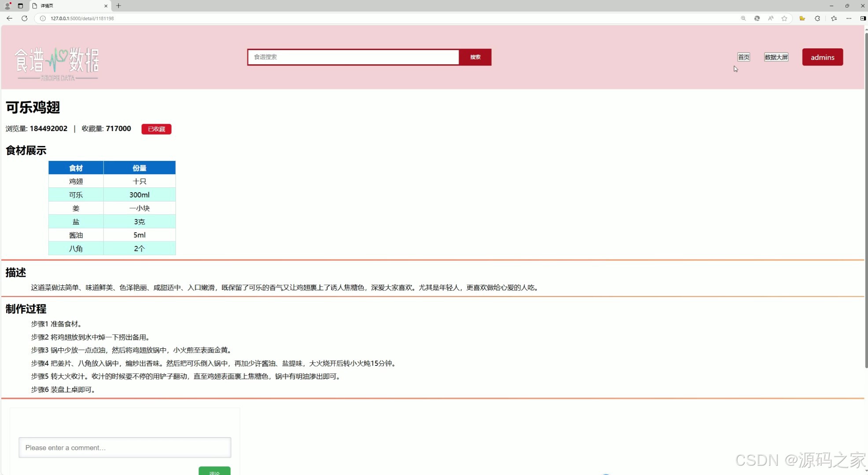Click the zoom icon in address bar

[743, 18]
